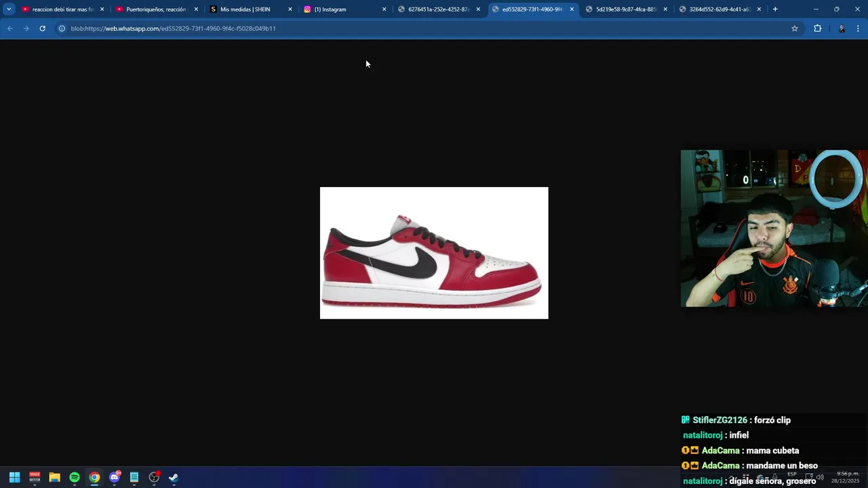Open the Notepad taskbar icon
Viewport: 868px width, 488px height.
(x=134, y=477)
